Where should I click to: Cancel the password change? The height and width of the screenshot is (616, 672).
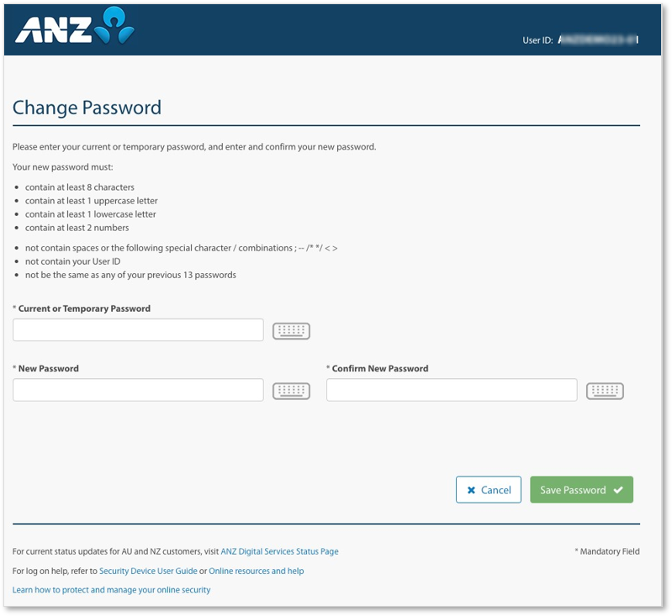coord(488,490)
